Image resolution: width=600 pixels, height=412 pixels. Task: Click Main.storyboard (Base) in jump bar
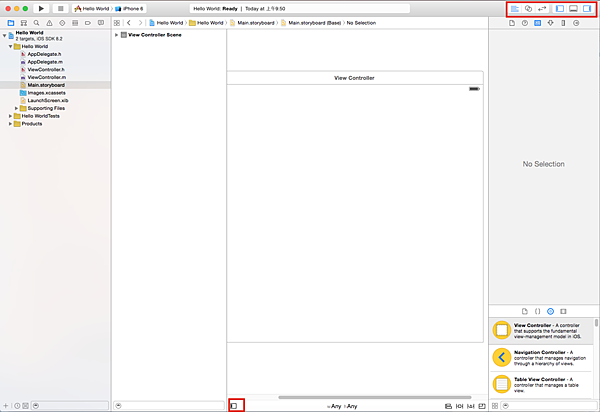coord(311,23)
